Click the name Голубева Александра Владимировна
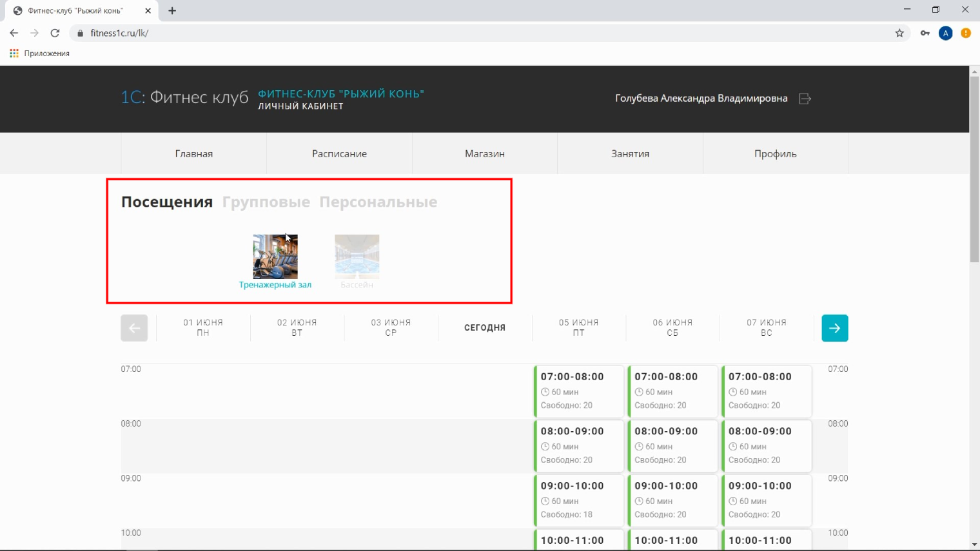Screen dimensions: 980x551 (x=701, y=99)
